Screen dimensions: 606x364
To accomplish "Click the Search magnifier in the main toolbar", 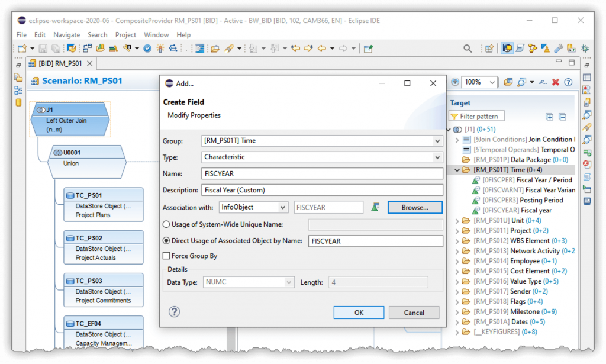I will point(468,49).
